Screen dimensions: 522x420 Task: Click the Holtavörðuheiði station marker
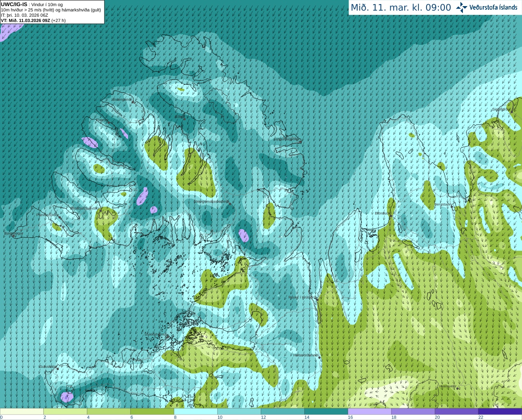pyautogui.click(x=320, y=358)
